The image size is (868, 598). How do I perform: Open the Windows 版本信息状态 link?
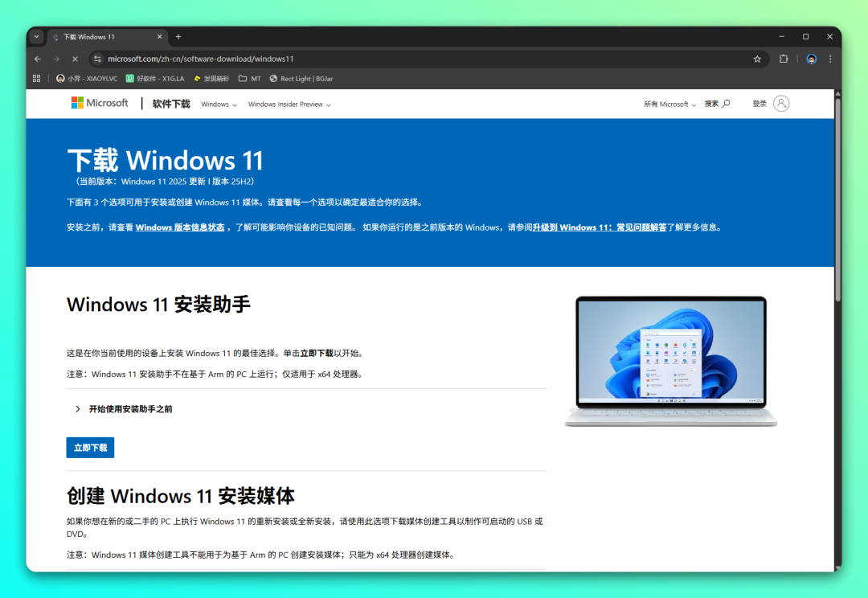coord(180,227)
